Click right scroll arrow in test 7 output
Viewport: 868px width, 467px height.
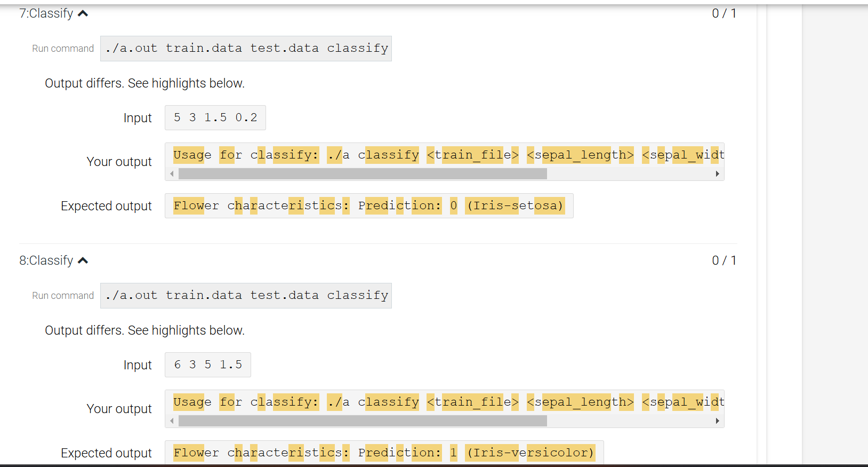(717, 174)
